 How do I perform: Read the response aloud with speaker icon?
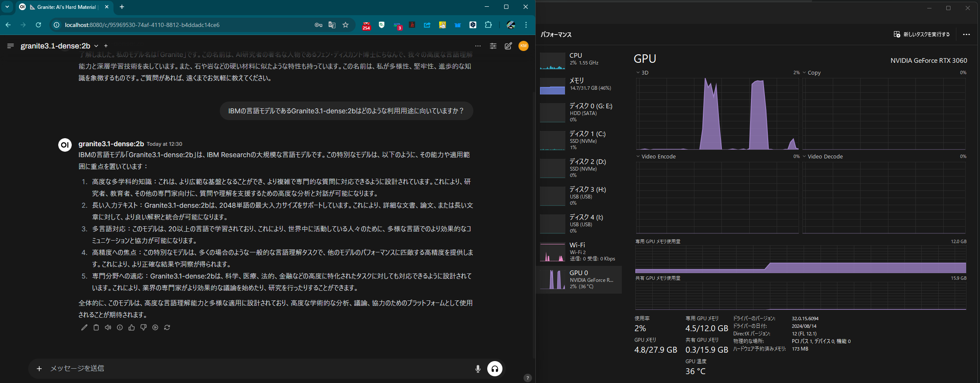108,327
